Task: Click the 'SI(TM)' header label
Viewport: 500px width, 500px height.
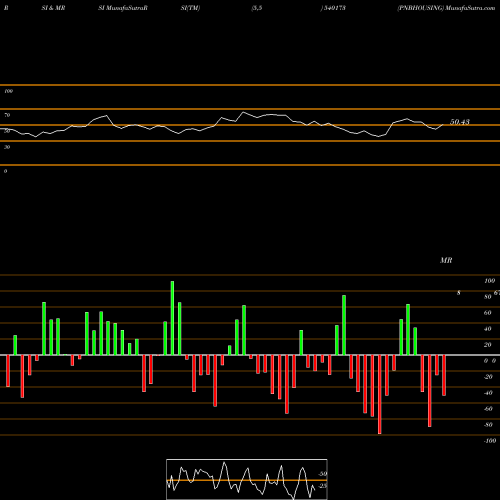Action: click(190, 8)
